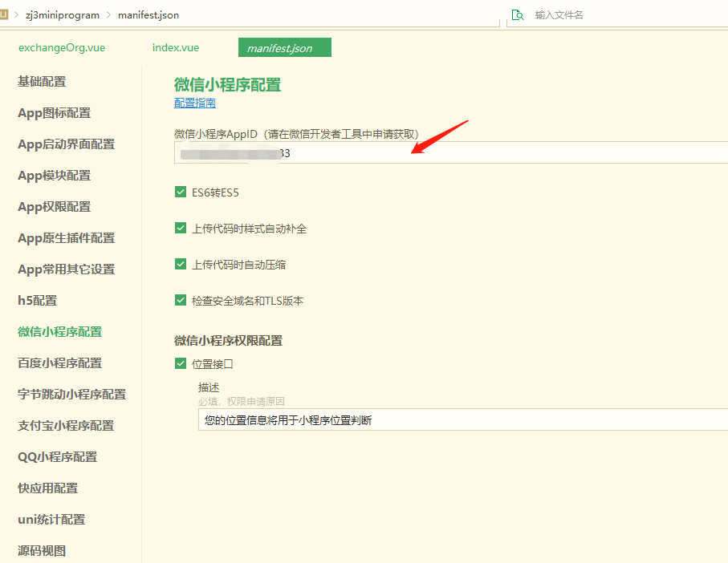Viewport: 728px width, 563px height.
Task: Open App模块配置 section
Action: point(55,176)
